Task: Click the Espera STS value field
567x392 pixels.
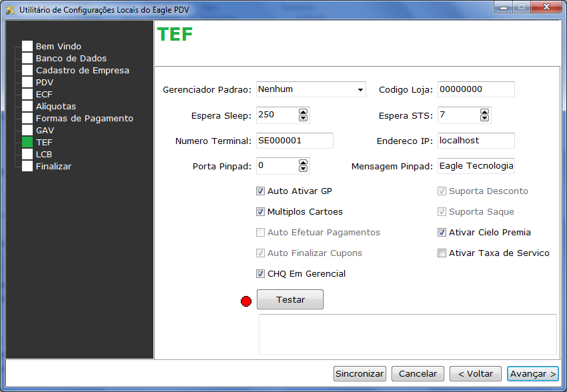Action: (x=458, y=115)
